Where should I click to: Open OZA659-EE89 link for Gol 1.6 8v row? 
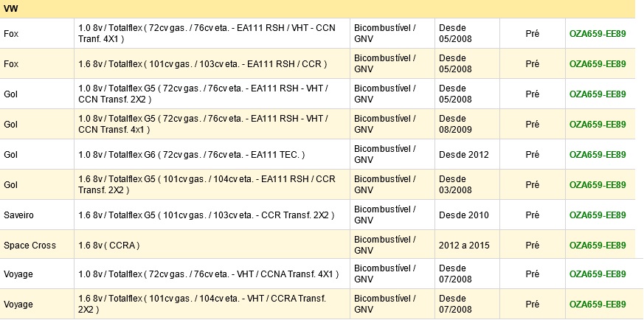pyautogui.click(x=598, y=184)
